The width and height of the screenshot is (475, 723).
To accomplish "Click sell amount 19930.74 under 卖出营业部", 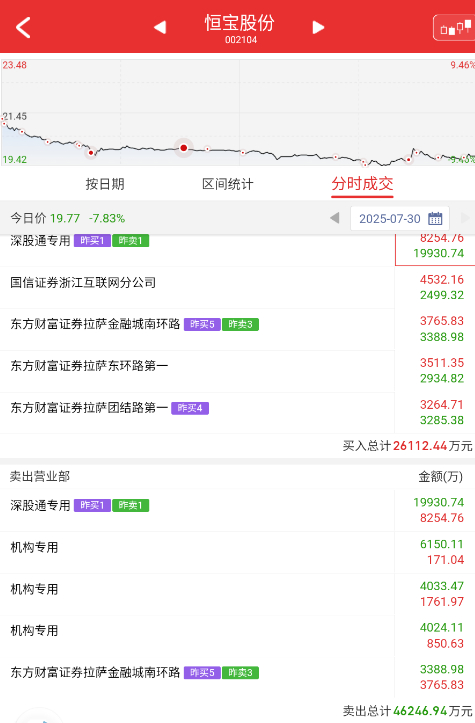I will click(x=439, y=502).
